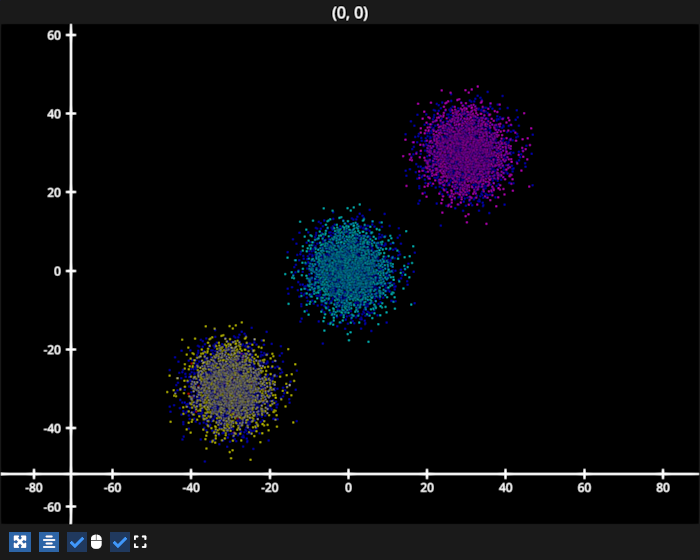This screenshot has height=560, width=700.
Task: Click the x-axis tick label "0"
Action: click(x=348, y=488)
